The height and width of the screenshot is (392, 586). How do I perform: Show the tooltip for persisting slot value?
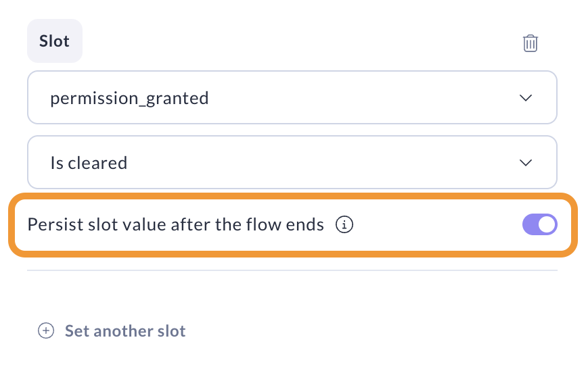click(345, 224)
